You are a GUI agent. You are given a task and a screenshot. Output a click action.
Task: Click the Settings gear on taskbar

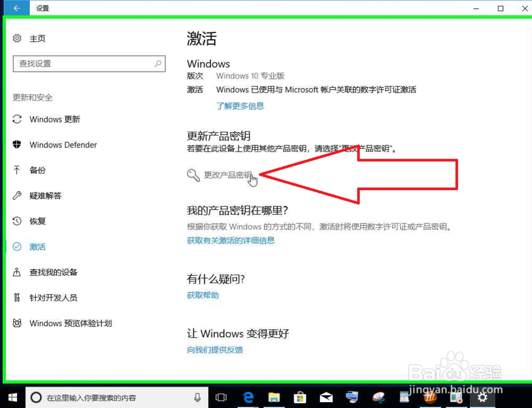(x=482, y=397)
